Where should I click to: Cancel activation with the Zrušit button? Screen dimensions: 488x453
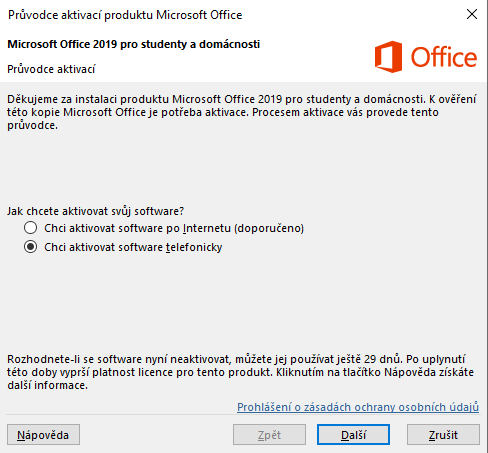point(443,435)
